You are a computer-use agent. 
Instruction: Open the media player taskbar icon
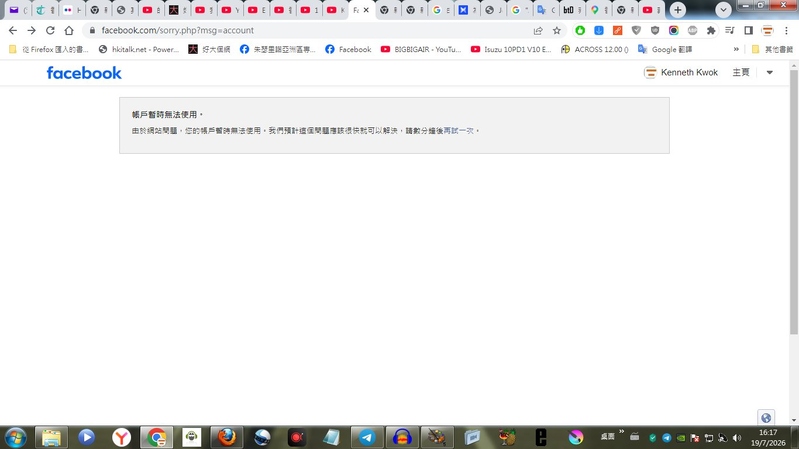[x=86, y=437]
